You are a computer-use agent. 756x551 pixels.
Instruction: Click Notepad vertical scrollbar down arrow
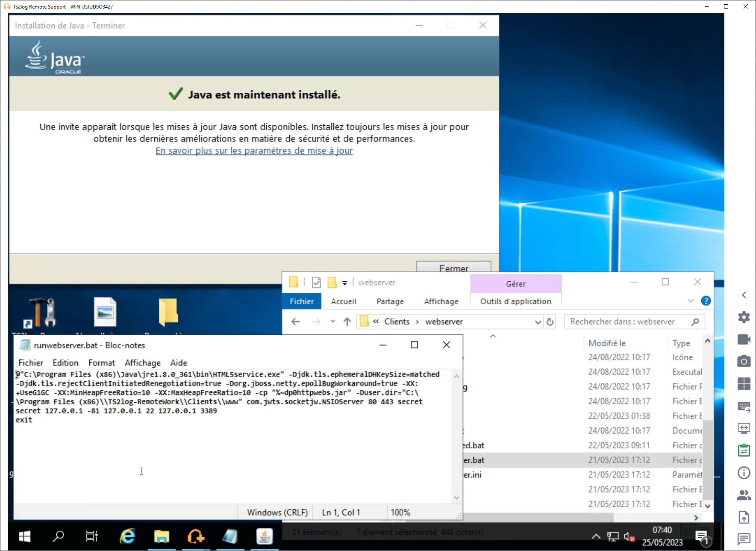[x=456, y=498]
